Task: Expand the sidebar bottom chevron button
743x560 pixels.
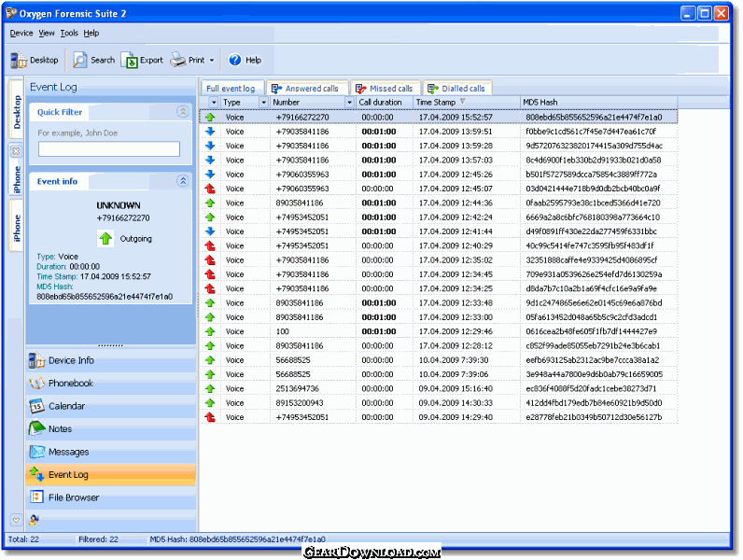Action: (x=16, y=520)
